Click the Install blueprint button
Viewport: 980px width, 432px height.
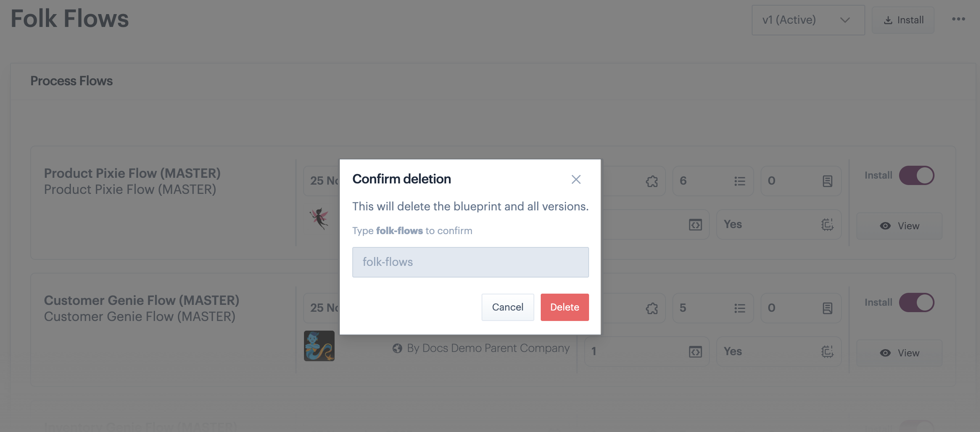click(903, 20)
